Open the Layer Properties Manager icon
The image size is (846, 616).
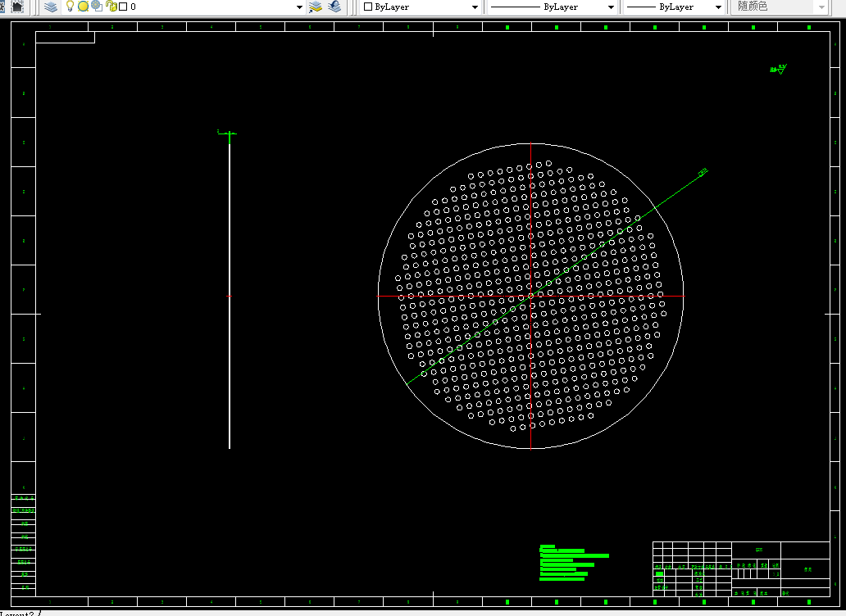point(51,7)
